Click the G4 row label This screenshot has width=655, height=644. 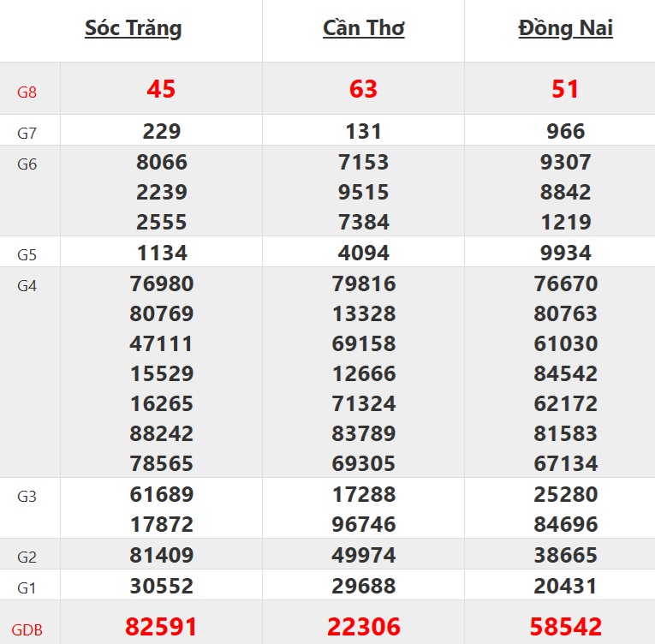27,286
